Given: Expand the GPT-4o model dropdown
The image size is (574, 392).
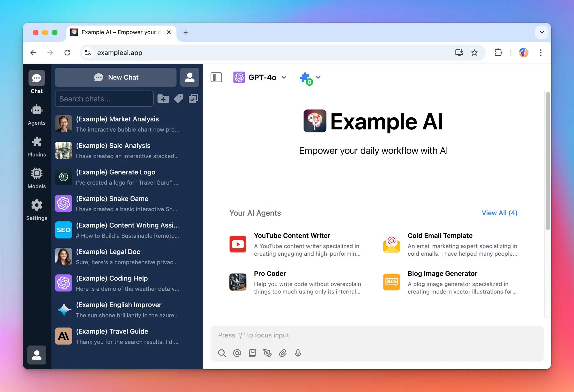Looking at the screenshot, I should coord(260,77).
